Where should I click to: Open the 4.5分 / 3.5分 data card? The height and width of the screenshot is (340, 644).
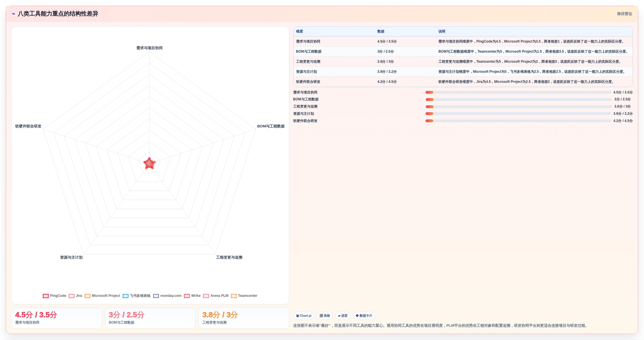click(57, 318)
